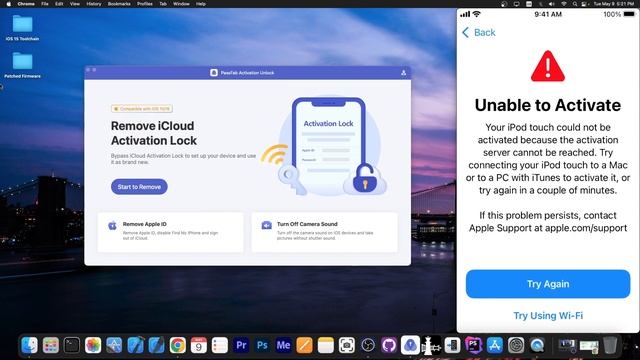Open Launchpad from the dock

point(51,345)
